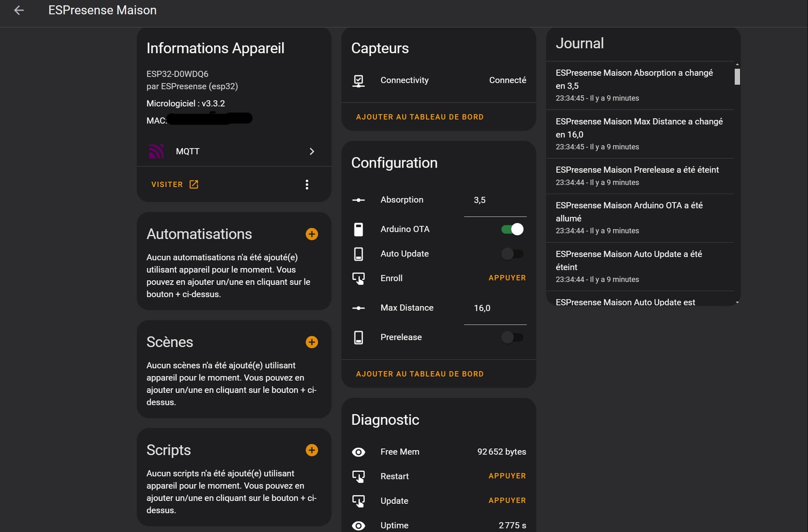Click the Enroll button icon
The height and width of the screenshot is (532, 808).
tap(359, 278)
